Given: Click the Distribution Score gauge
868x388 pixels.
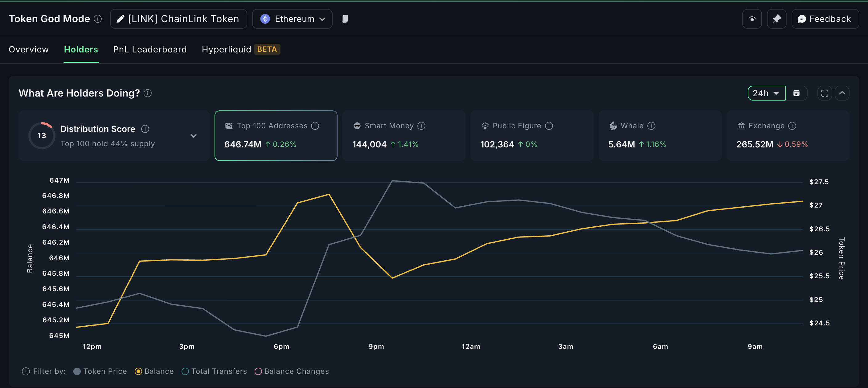Looking at the screenshot, I should [41, 135].
